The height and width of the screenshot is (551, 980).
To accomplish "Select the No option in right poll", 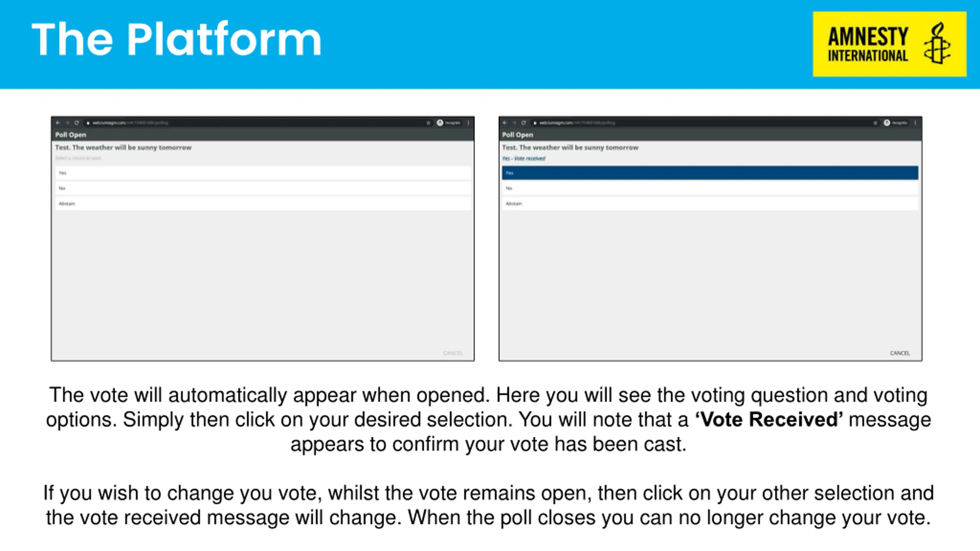I will (x=710, y=188).
